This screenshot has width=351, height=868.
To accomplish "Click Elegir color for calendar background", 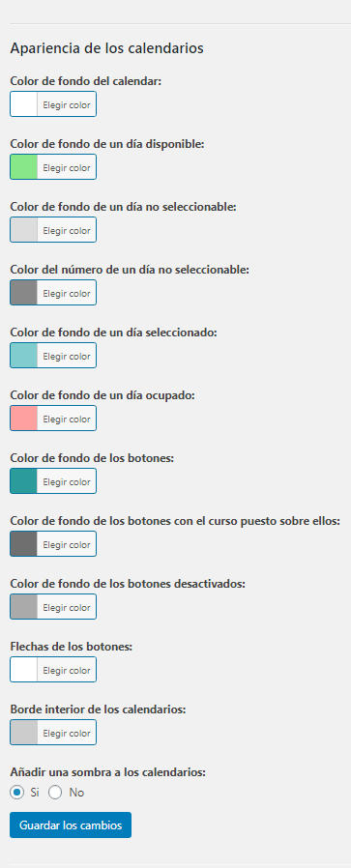I will 67,104.
